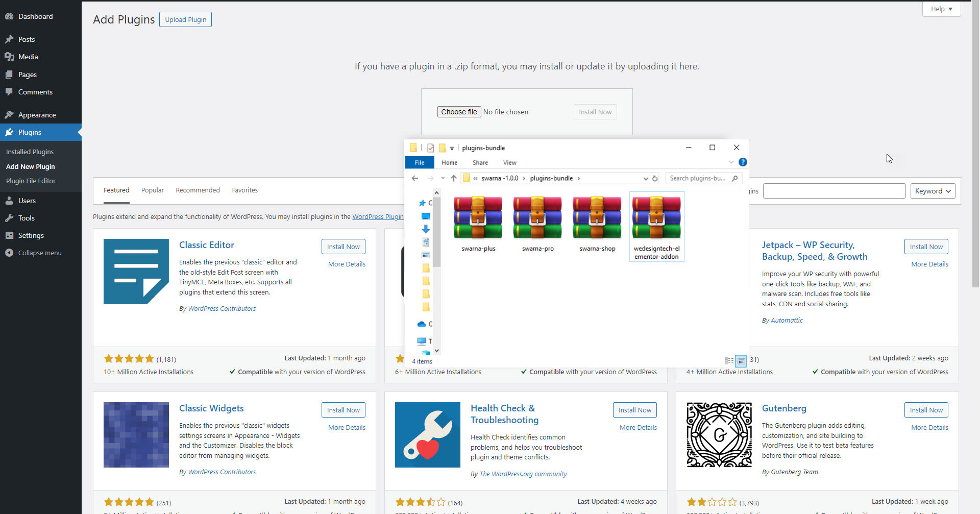Viewport: 980px width, 514px height.
Task: Switch to the Recommended plugins tab
Action: point(198,190)
